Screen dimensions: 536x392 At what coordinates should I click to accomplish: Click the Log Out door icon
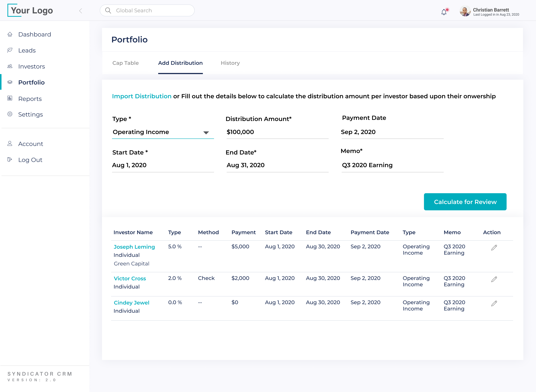[x=10, y=160]
